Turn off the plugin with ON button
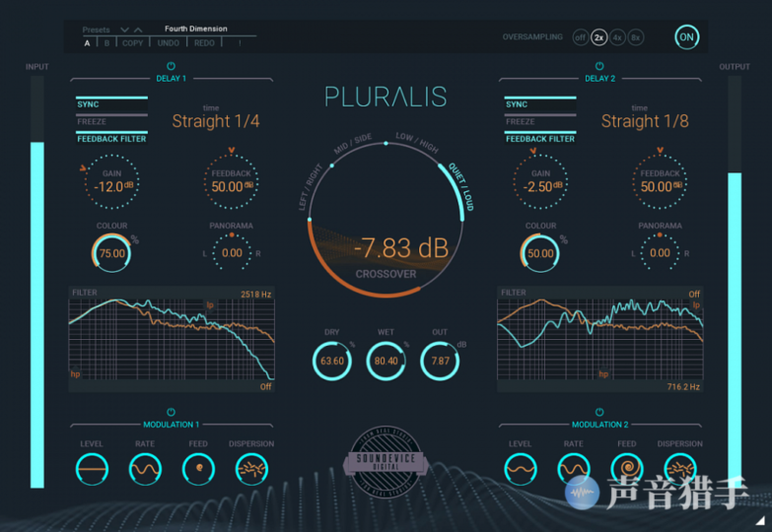Viewport: 772px width, 532px height. click(x=686, y=37)
